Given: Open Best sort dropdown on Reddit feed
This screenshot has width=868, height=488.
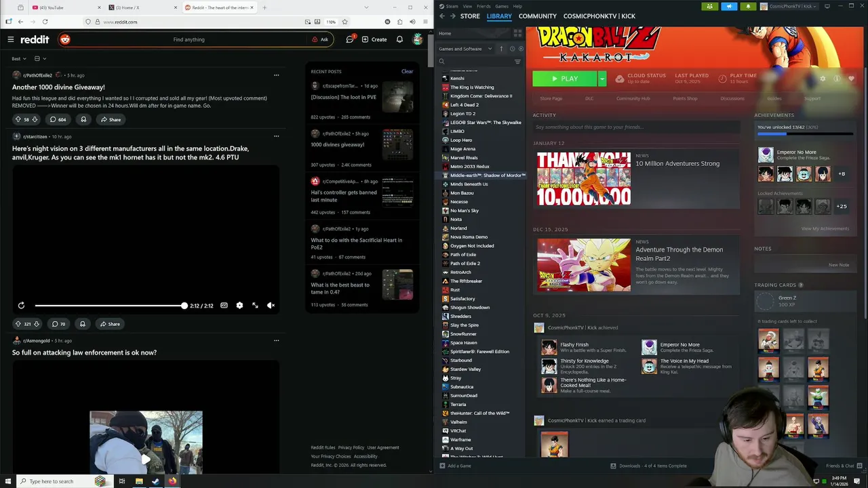Looking at the screenshot, I should click(x=19, y=59).
